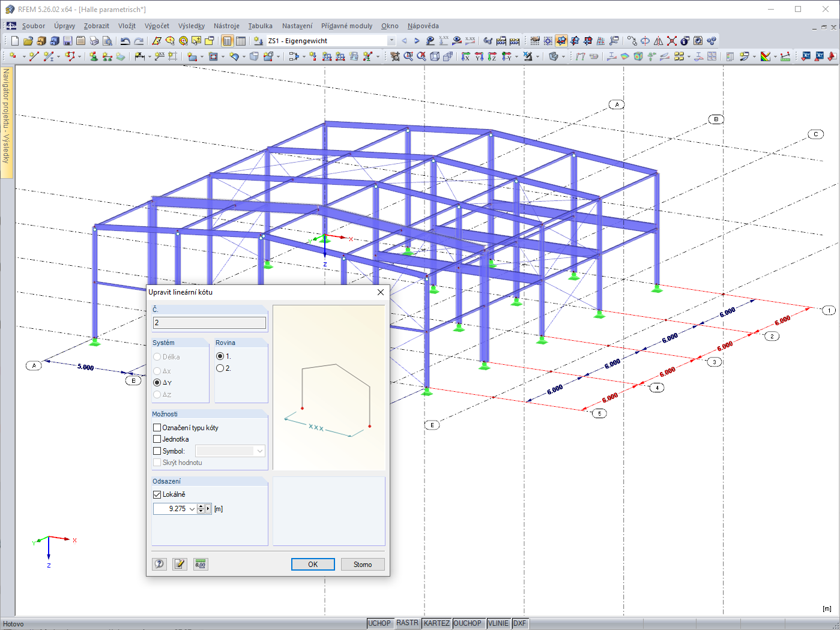Open the dropdown arrow beside the rainbow color scale icon
The width and height of the screenshot is (840, 630).
[775, 56]
